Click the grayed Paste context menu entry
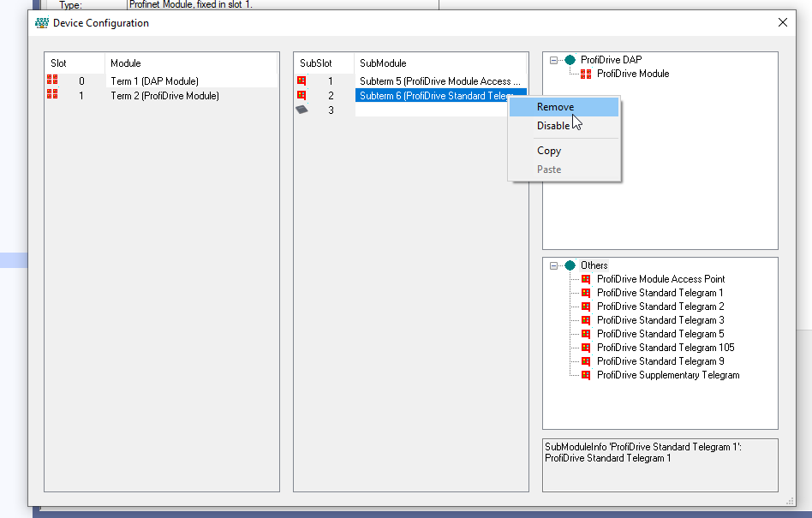 pos(564,170)
